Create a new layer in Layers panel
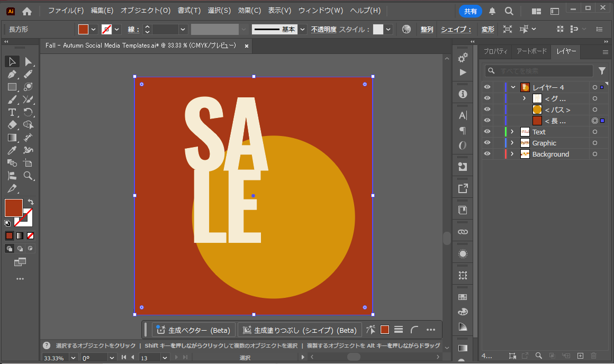Screen dimensions: 614x364 coord(580,356)
